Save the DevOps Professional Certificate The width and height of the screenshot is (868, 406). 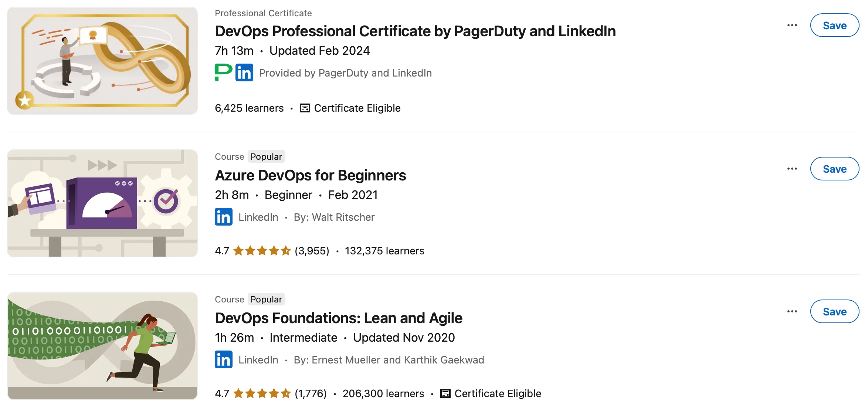(x=834, y=25)
